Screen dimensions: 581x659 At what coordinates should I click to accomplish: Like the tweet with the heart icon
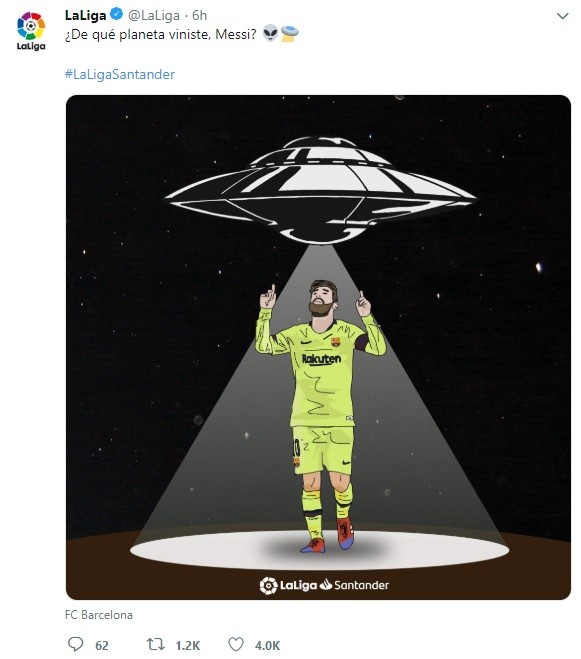(235, 644)
